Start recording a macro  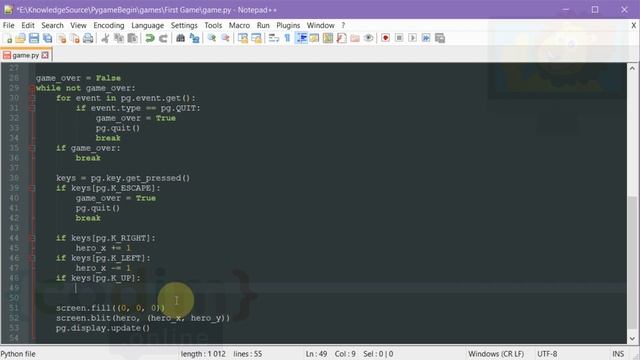coord(385,38)
